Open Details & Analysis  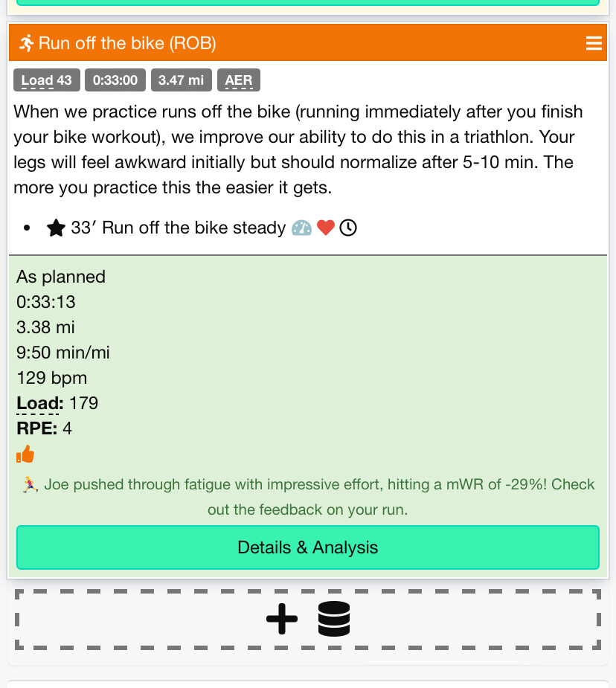[x=308, y=547]
